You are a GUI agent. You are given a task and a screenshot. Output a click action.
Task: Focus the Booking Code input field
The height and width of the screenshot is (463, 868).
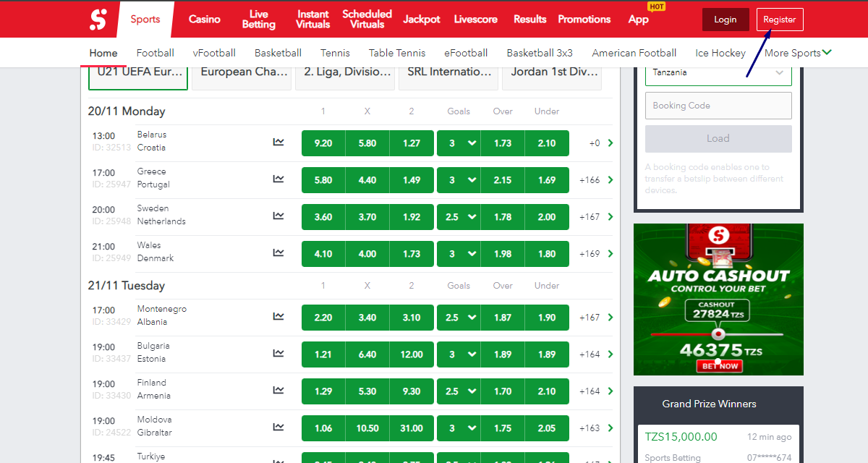(x=718, y=106)
